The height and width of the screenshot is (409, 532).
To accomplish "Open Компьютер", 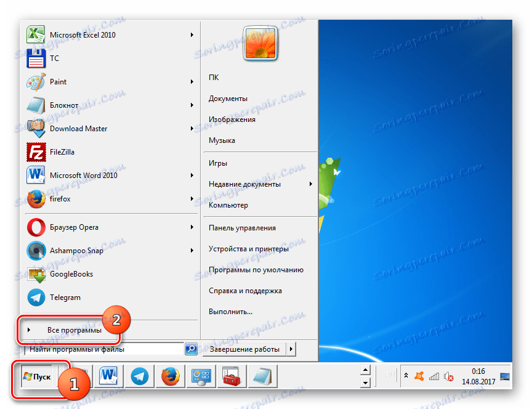I will (228, 205).
